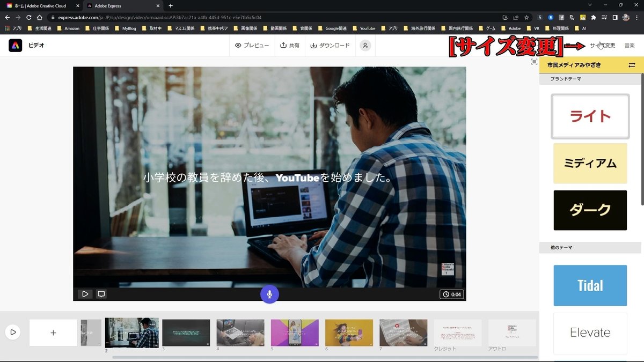The image size is (644, 362).
Task: Play the current slide in the preview
Action: [85, 294]
